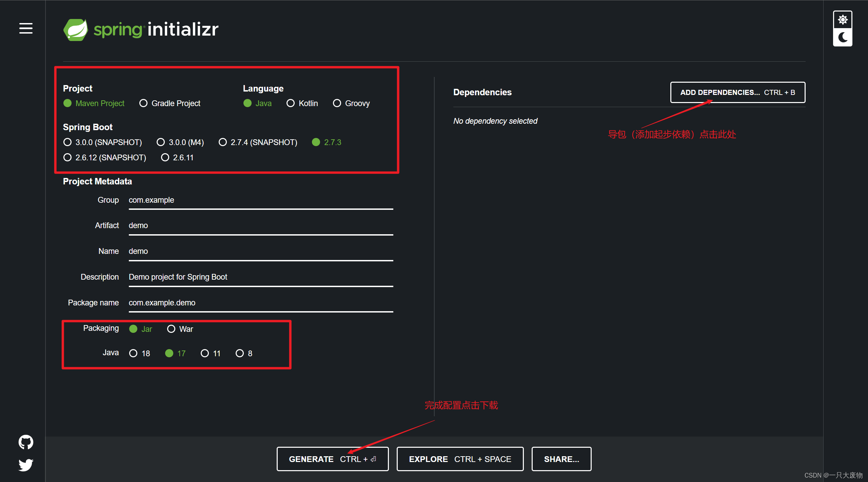Image resolution: width=868 pixels, height=482 pixels.
Task: Click the Spring Initializr logo
Action: click(141, 29)
